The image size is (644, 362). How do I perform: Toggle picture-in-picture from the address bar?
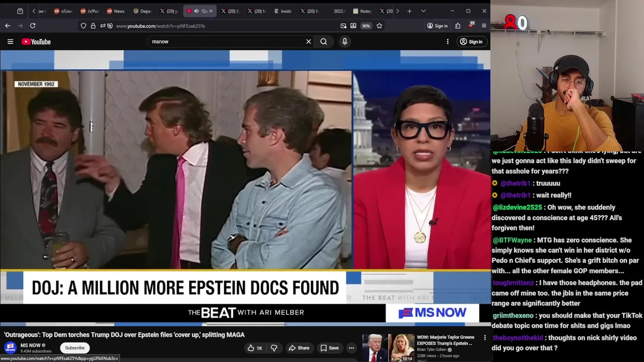coord(344,26)
